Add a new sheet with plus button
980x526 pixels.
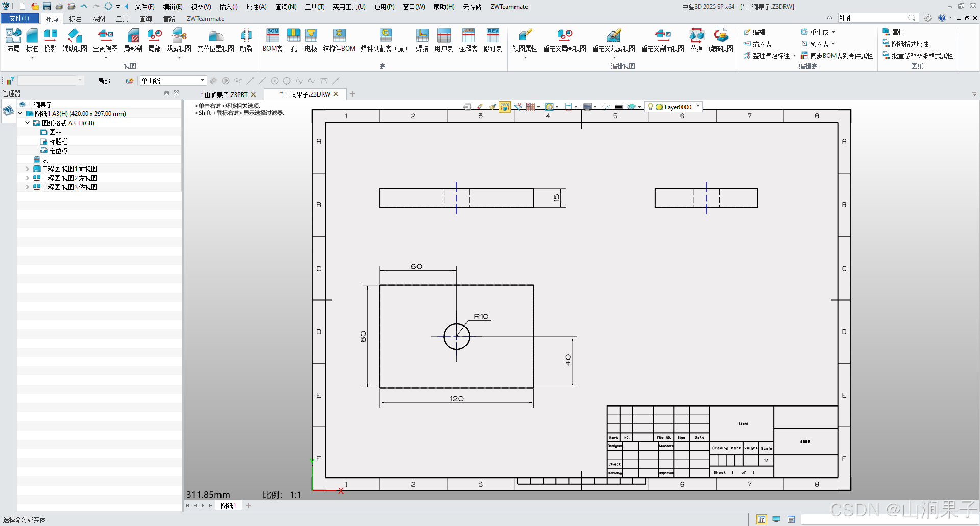[x=248, y=506]
